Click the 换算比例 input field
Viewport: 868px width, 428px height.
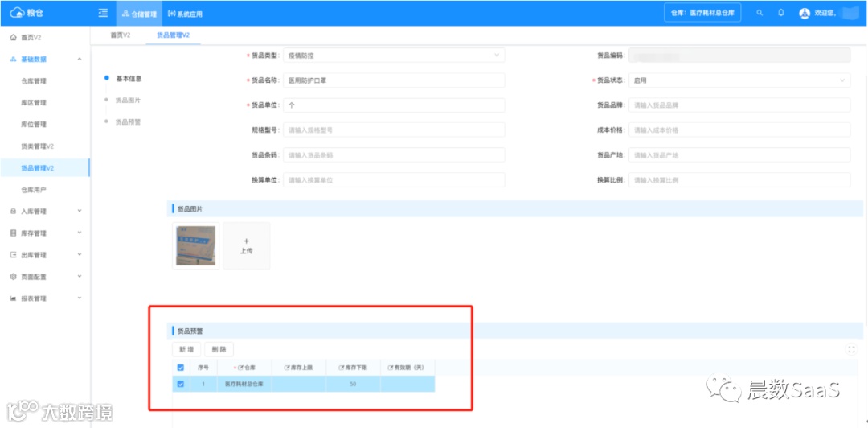click(x=739, y=180)
